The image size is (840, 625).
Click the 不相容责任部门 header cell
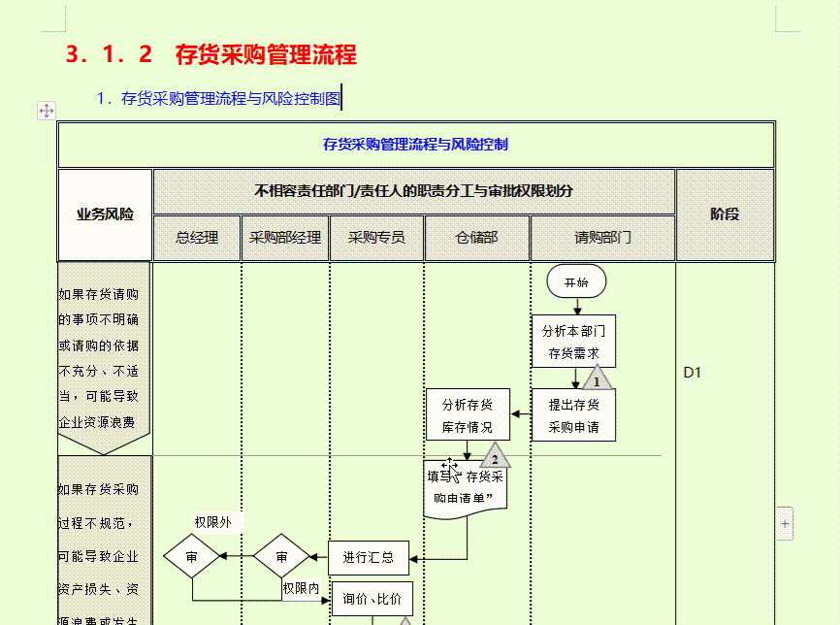(413, 191)
